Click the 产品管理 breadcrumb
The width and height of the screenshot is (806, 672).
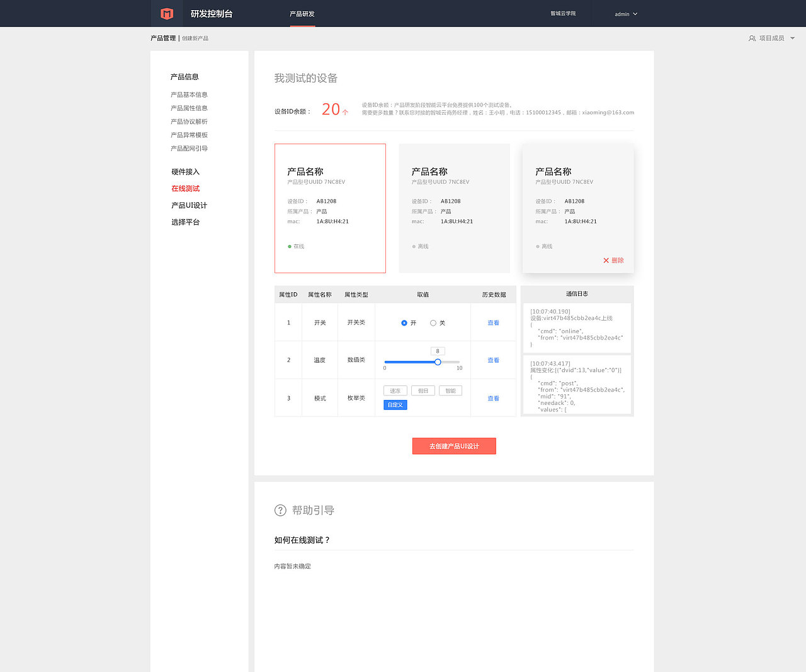pos(163,38)
